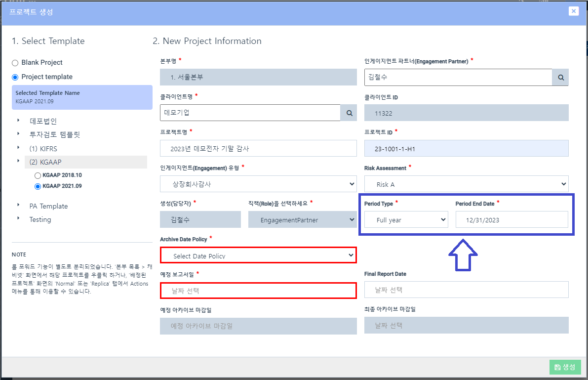Expand the Testing tree node
This screenshot has width=588, height=380.
pos(18,219)
